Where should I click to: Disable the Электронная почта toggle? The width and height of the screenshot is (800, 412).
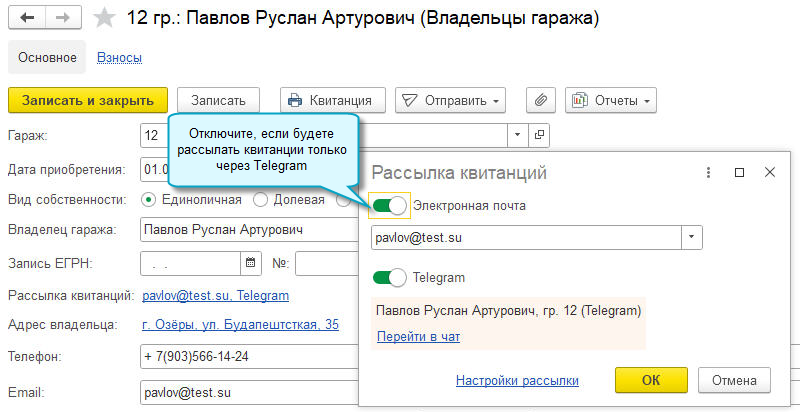tap(390, 205)
